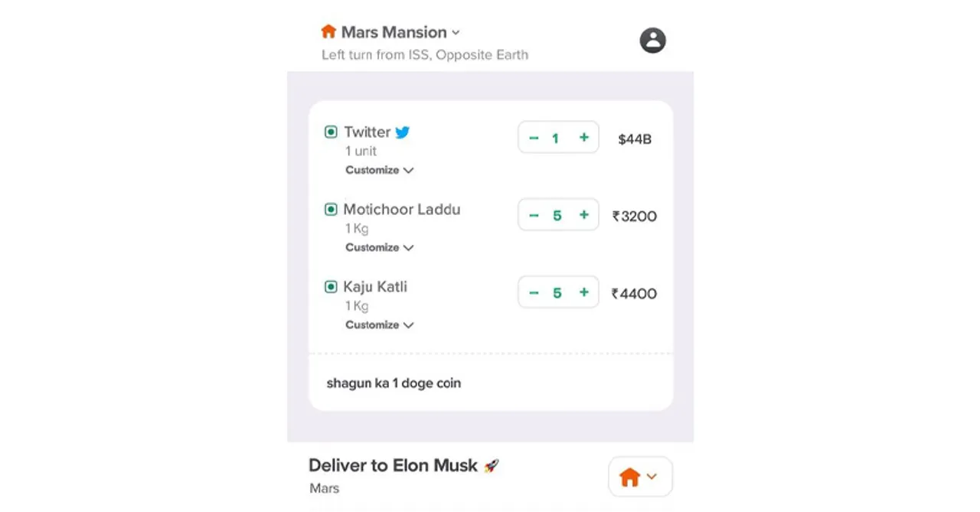Increase the Twitter quantity with plus
The height and width of the screenshot is (512, 980).
pos(583,137)
